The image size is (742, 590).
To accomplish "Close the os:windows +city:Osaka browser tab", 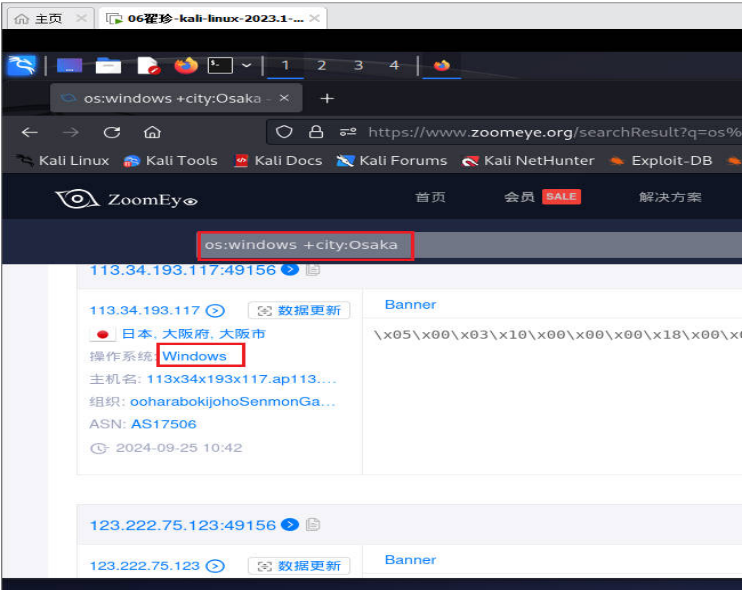I will tap(284, 98).
